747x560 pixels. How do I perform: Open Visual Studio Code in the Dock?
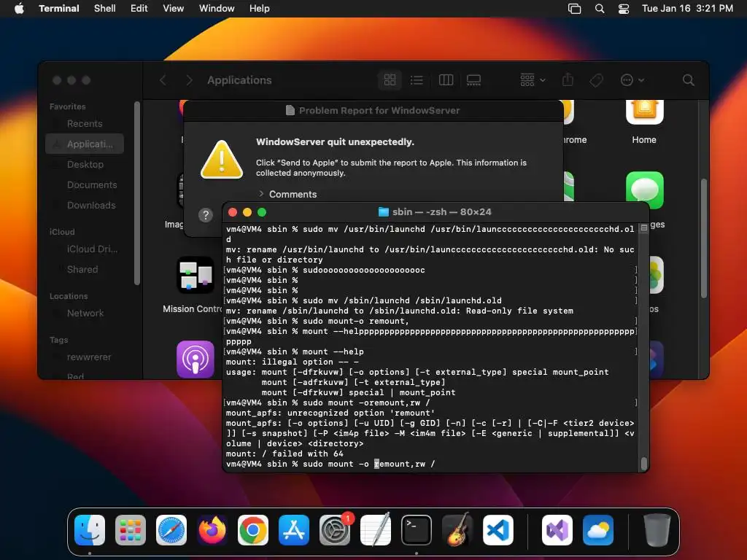498,530
